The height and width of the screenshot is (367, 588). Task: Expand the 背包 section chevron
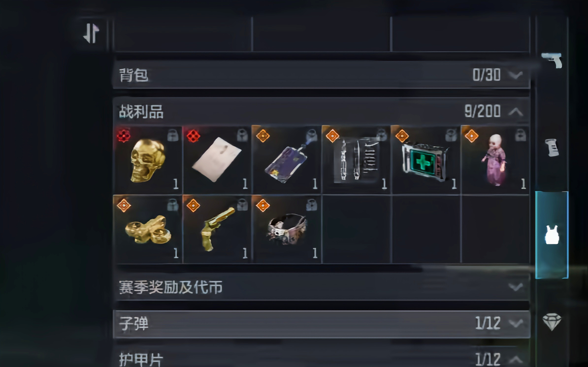(516, 75)
